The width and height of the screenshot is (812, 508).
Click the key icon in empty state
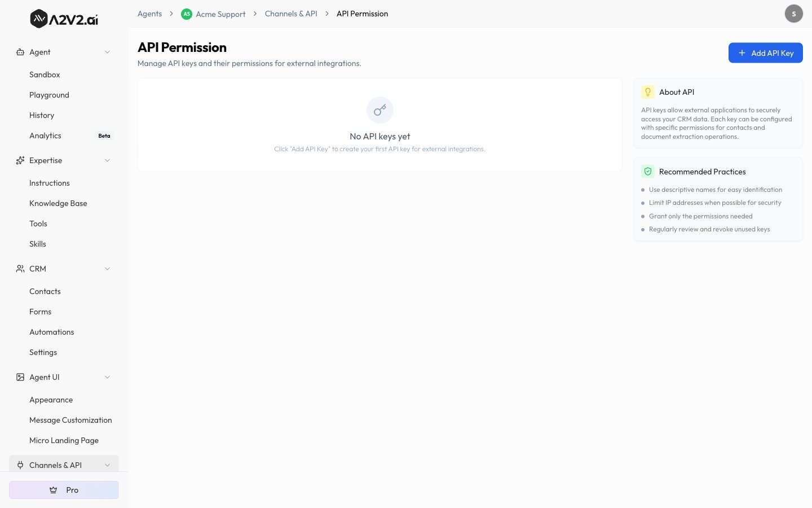[380, 110]
